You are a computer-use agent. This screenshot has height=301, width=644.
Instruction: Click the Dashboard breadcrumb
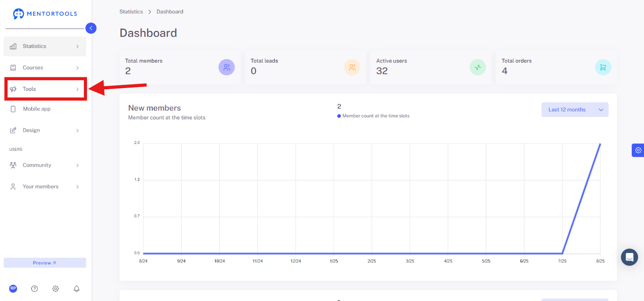170,12
